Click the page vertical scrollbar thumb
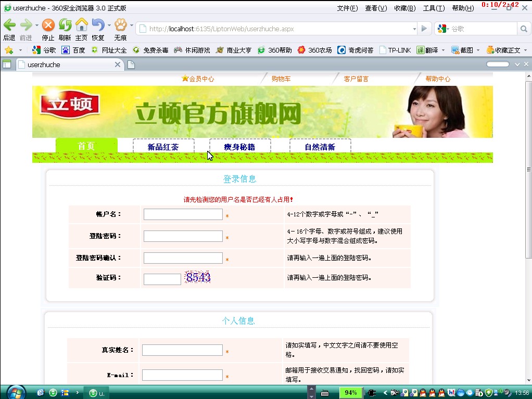Viewport: 532px width, 399px height. tap(528, 169)
